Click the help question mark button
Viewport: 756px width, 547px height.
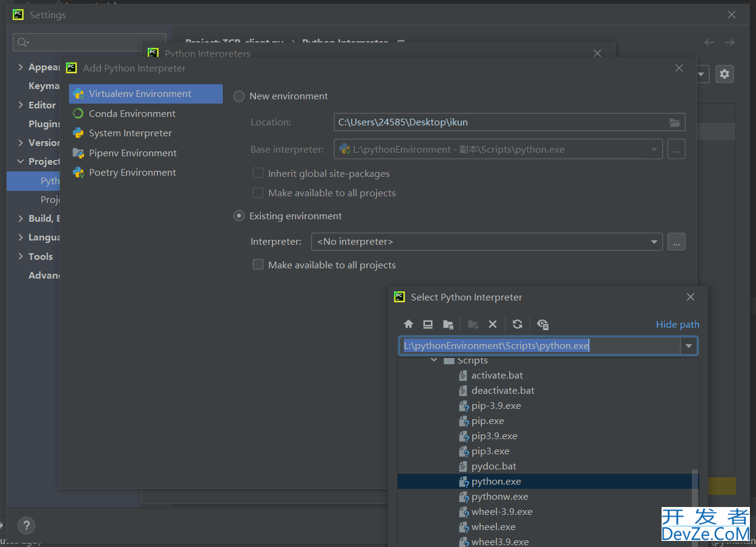tap(26, 525)
